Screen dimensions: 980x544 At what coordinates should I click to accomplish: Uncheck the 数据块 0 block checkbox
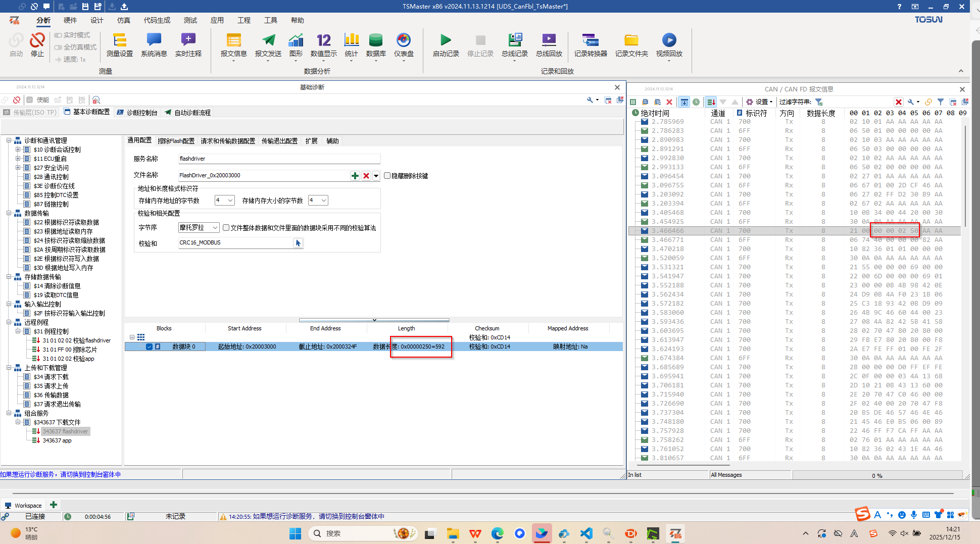point(149,347)
